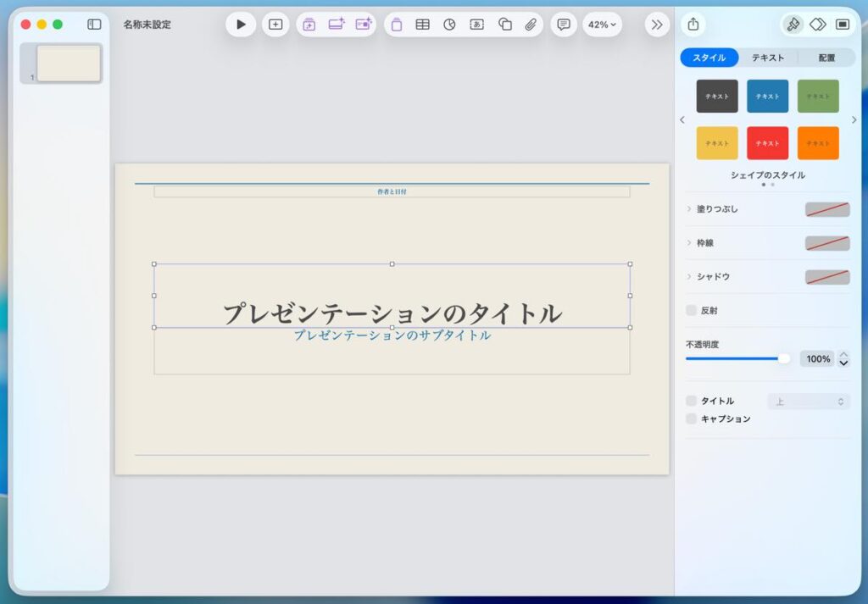Switch to the 配置 tab

click(826, 58)
